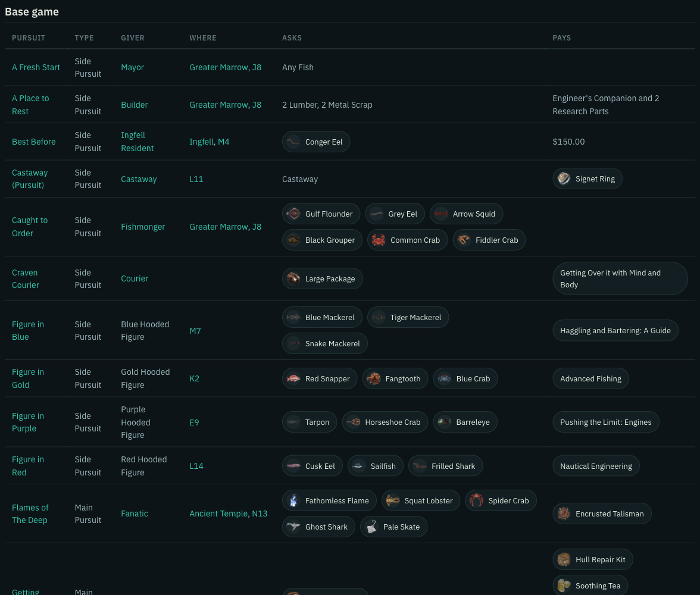Open the Figure in Purple pursuit
Screen dimensions: 700x595
point(27,422)
